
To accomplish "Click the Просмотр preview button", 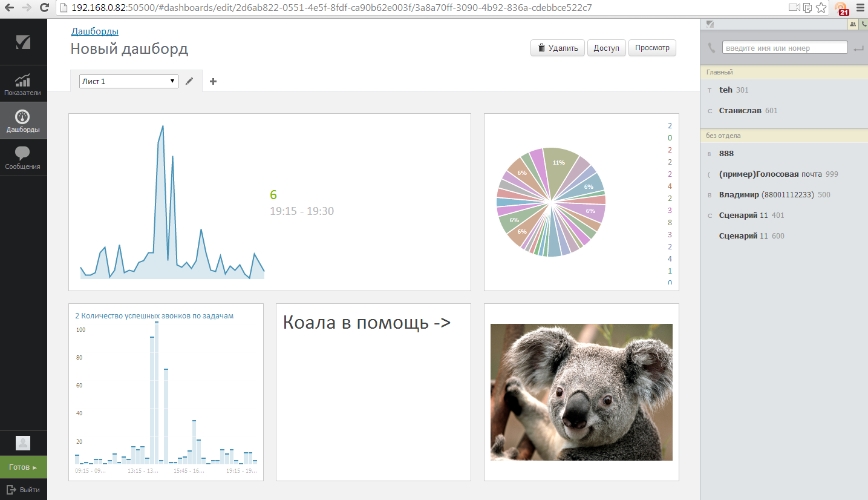I will 652,48.
